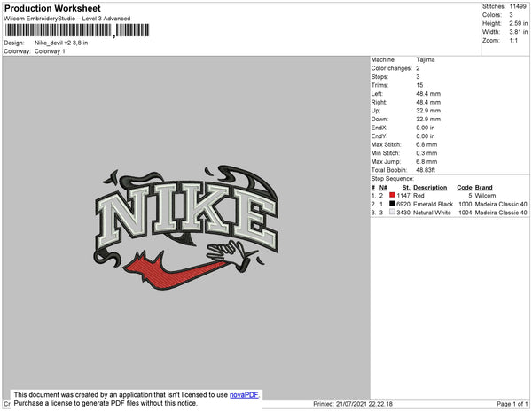
Task: Select the Min Stitch value '0.3 mm'
Action: [426, 153]
